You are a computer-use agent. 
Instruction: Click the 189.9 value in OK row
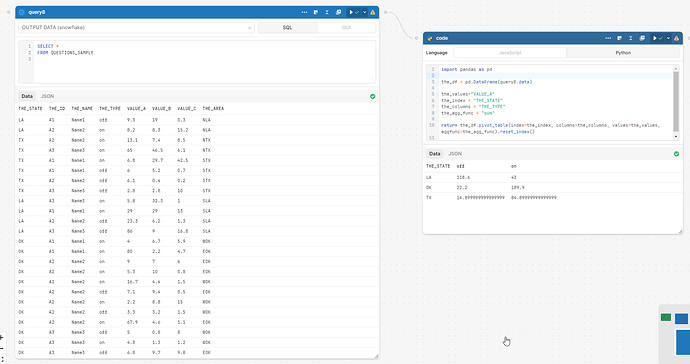point(518,188)
